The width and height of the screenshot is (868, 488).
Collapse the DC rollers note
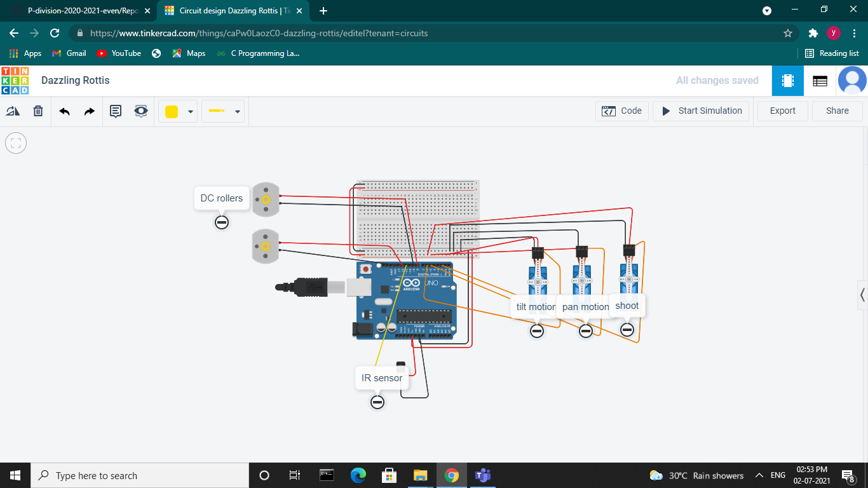point(222,222)
